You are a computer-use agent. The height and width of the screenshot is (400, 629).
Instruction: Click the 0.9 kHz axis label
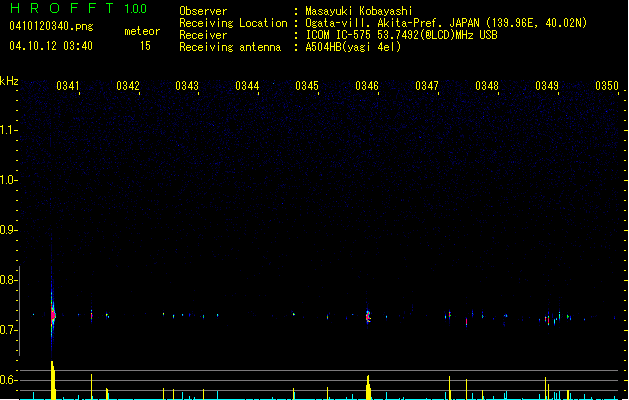(8, 230)
